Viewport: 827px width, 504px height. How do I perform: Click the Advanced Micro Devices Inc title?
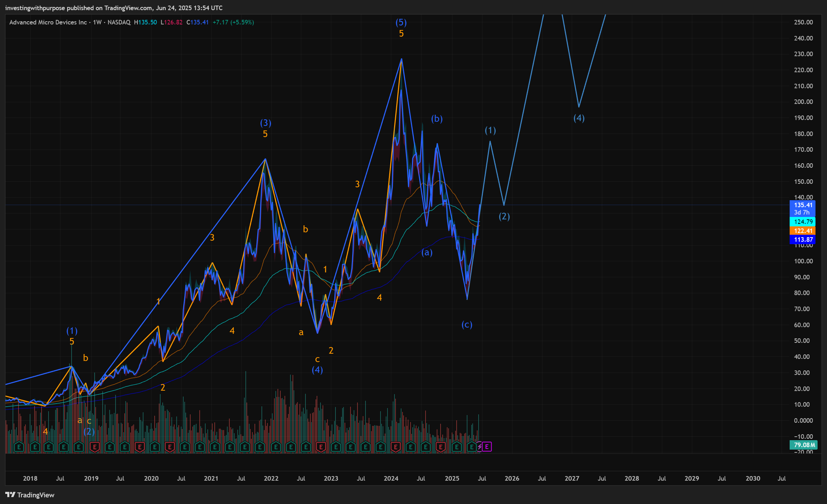click(x=48, y=22)
